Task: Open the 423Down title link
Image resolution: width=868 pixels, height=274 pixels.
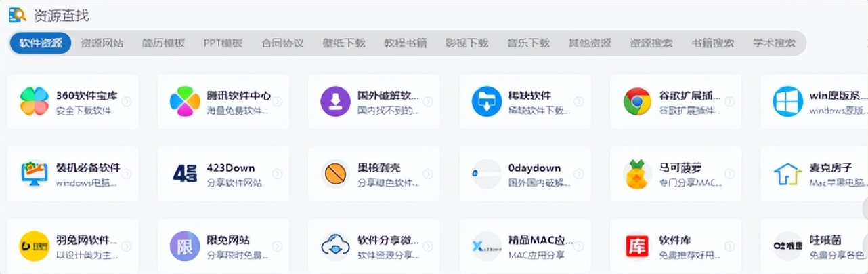Action: 232,168
